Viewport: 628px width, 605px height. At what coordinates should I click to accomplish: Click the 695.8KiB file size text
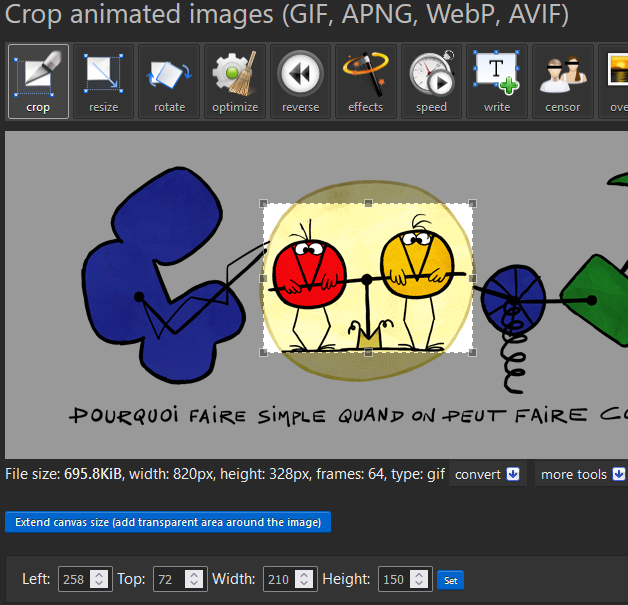[93, 474]
